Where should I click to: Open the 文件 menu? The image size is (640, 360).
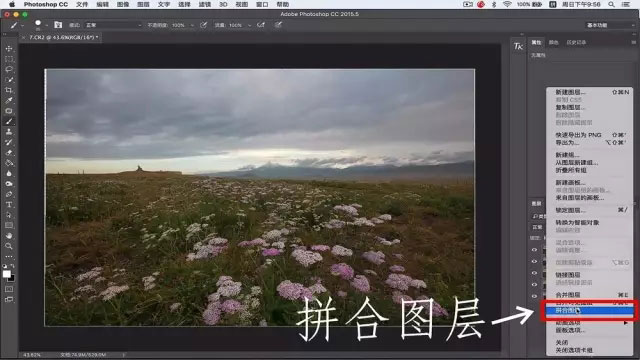(82, 4)
